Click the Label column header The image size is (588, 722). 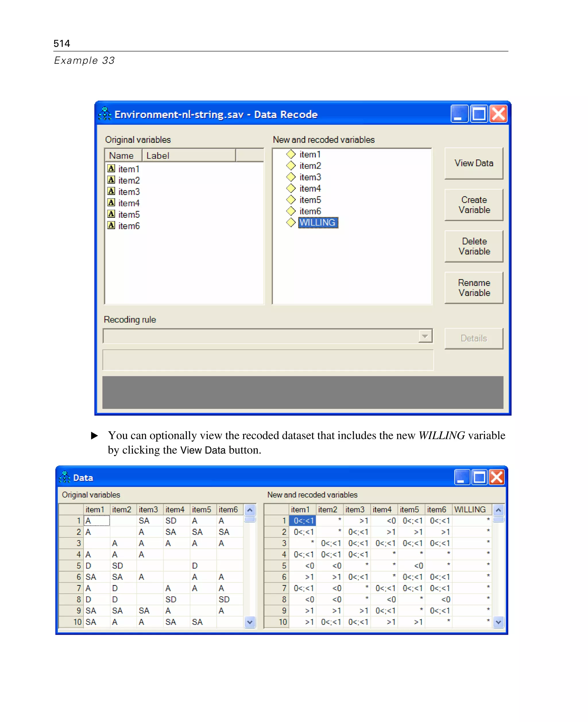coord(189,155)
